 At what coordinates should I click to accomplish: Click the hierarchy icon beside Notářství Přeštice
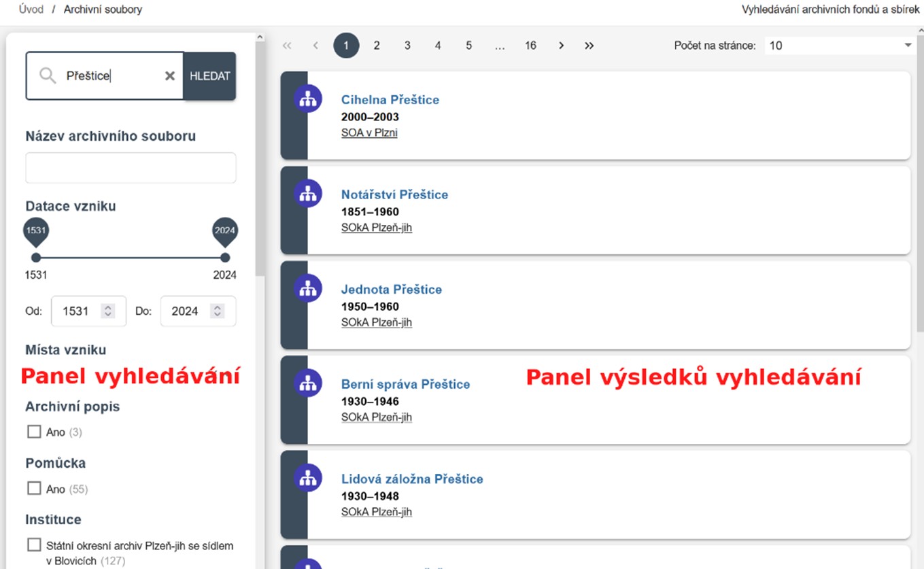click(308, 194)
